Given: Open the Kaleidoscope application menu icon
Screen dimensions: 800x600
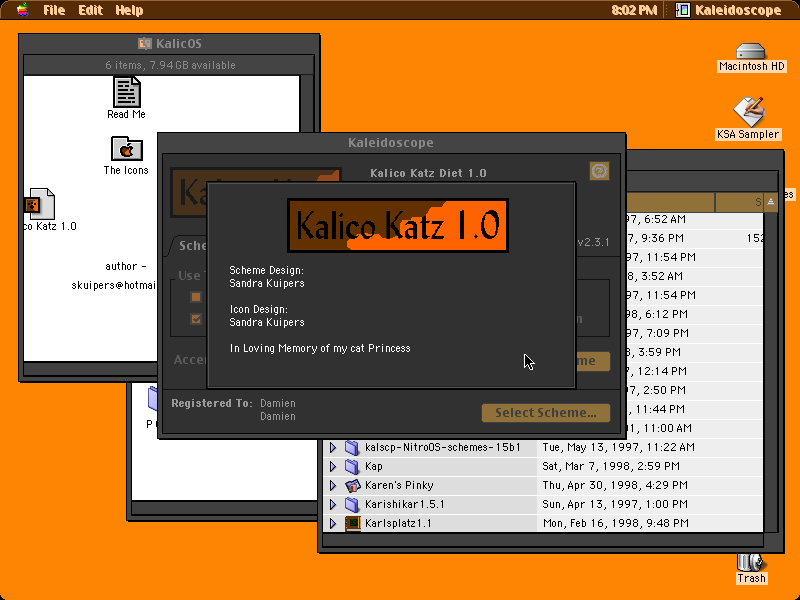Looking at the screenshot, I should [683, 10].
